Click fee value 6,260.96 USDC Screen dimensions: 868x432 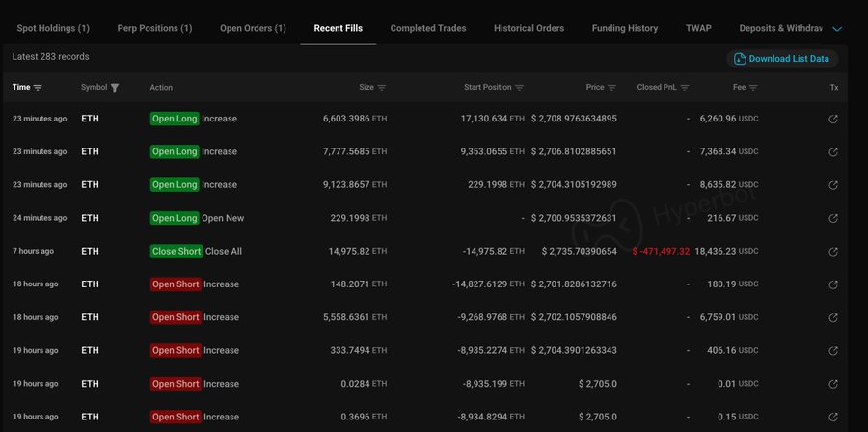(729, 119)
